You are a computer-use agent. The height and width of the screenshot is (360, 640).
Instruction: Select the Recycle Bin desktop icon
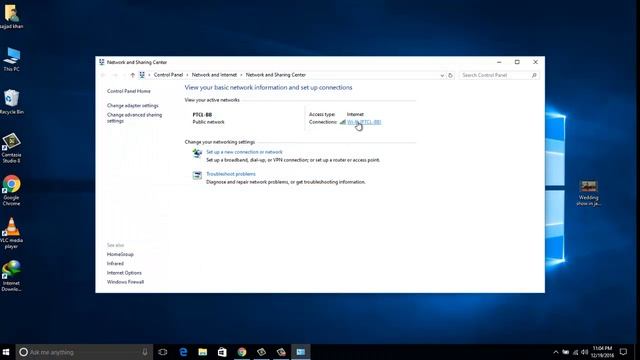[11, 102]
